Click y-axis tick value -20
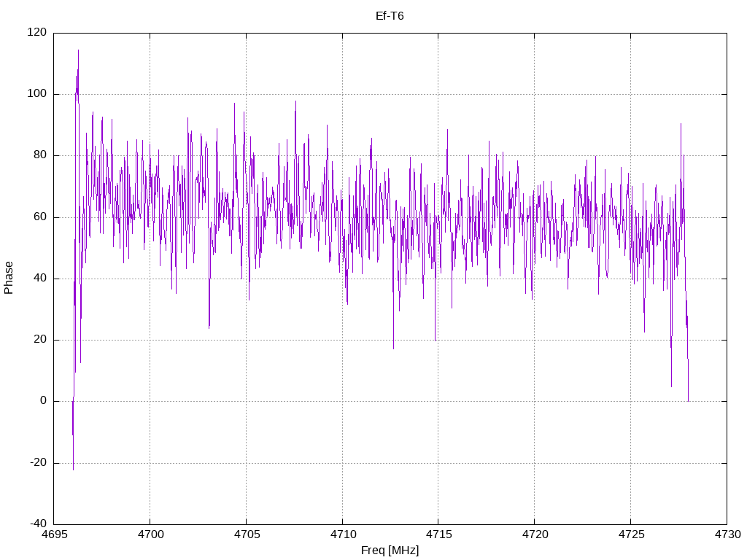The image size is (747, 560). tap(39, 463)
